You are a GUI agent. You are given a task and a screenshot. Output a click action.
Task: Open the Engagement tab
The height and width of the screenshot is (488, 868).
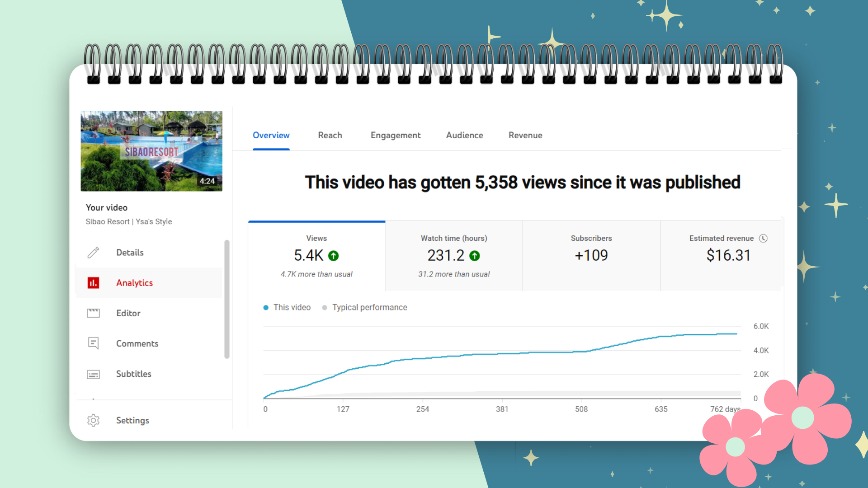(x=395, y=135)
